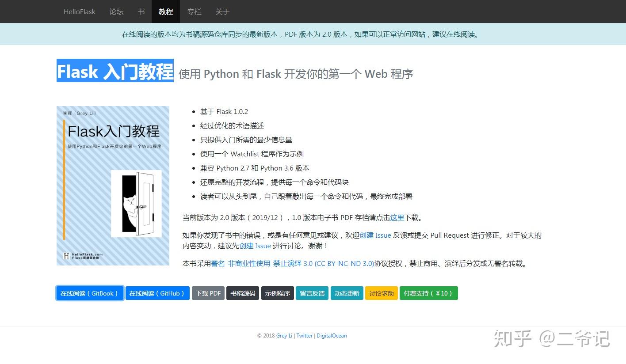Click the green 付费支持（￥10）button
This screenshot has width=626, height=364.
(x=429, y=293)
